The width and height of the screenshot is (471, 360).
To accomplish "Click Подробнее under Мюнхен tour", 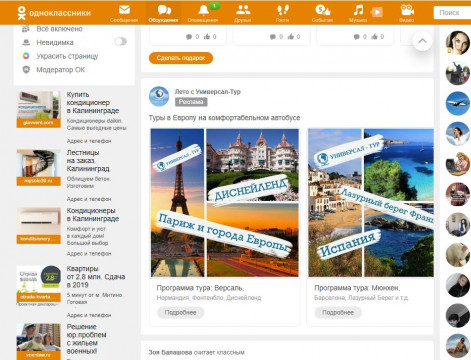I will point(338,313).
